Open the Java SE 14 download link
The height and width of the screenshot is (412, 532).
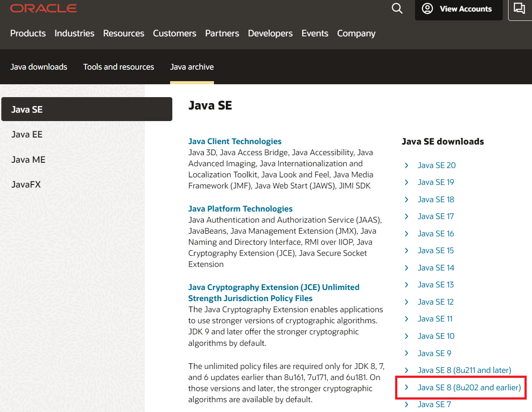[x=436, y=268]
